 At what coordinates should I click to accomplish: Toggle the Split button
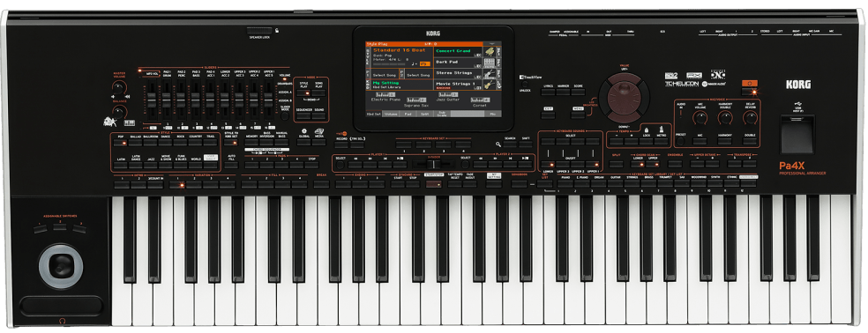[616, 164]
